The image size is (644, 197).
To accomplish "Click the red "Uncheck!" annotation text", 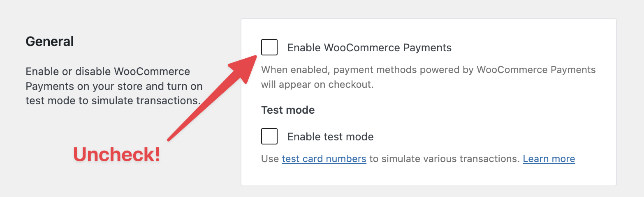I will coord(116,154).
